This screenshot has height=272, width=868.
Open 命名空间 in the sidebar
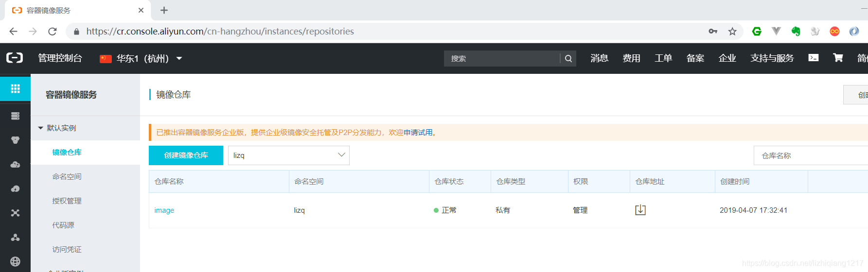67,176
